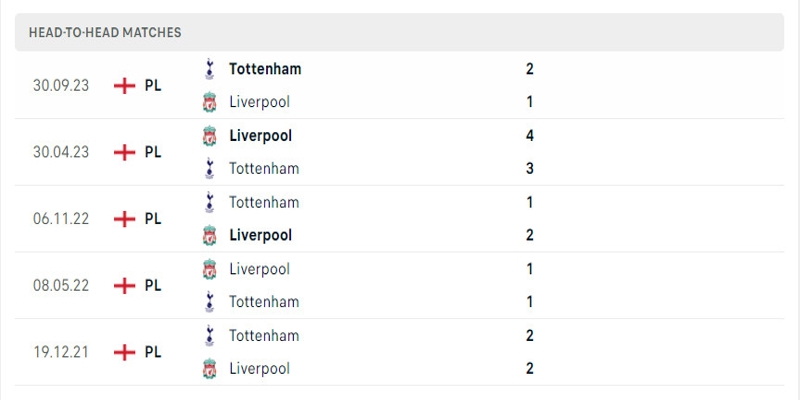Click the Head-to-Head Matches header
This screenshot has height=400, width=800.
(x=106, y=32)
